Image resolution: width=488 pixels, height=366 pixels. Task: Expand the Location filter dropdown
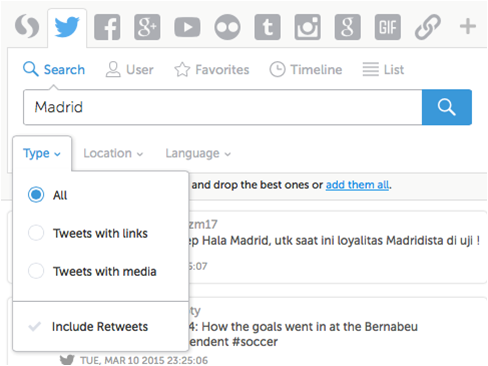[113, 153]
